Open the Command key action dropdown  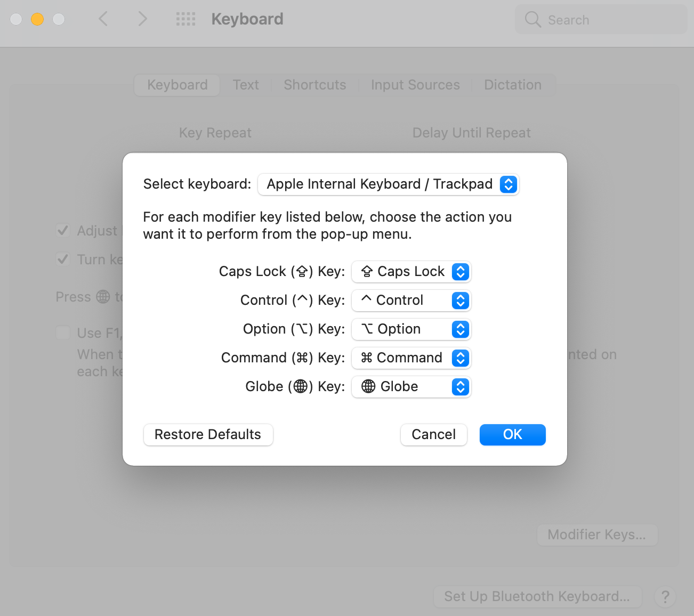point(411,358)
